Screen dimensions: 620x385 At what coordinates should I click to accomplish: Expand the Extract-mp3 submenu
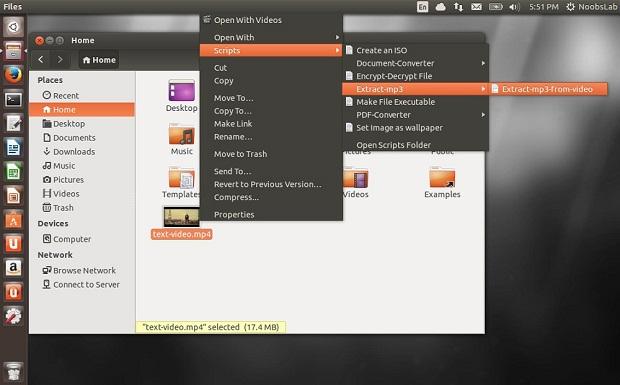(x=416, y=89)
